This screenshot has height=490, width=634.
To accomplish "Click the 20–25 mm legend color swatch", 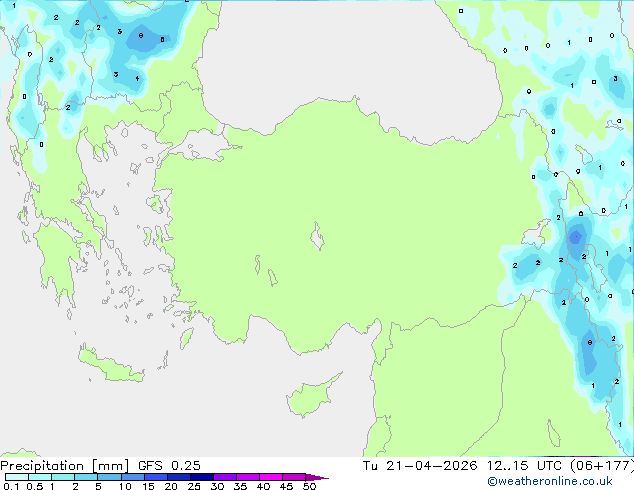I will 179,477.
